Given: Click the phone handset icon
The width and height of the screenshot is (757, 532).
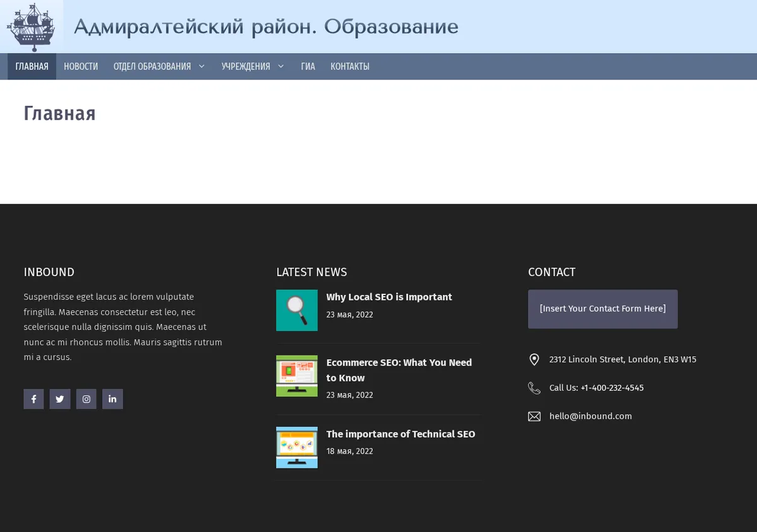Looking at the screenshot, I should [534, 388].
